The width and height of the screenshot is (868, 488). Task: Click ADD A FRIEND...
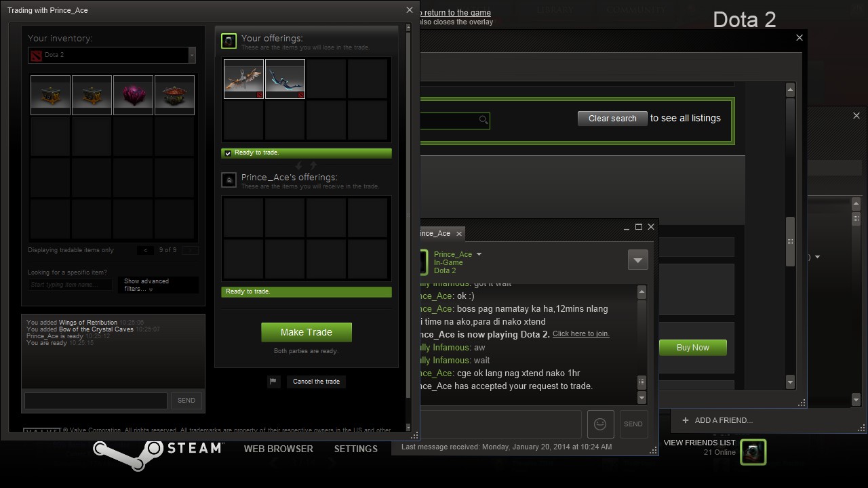(717, 420)
